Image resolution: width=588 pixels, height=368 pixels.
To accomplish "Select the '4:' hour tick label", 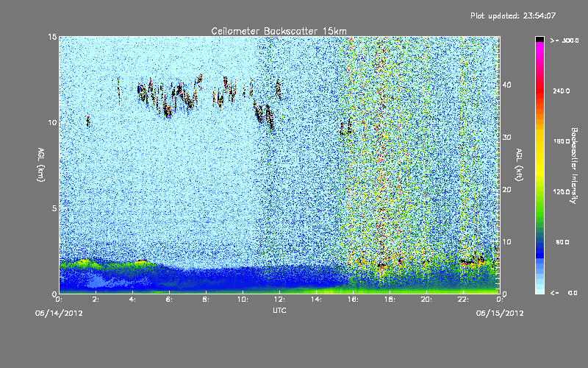I will pyautogui.click(x=132, y=300).
